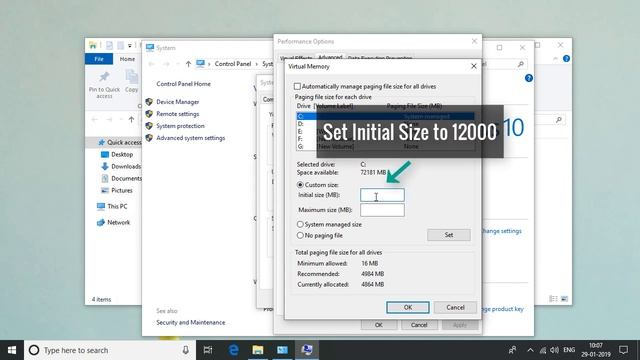
Task: Show hidden system tray icons
Action: tap(530, 350)
